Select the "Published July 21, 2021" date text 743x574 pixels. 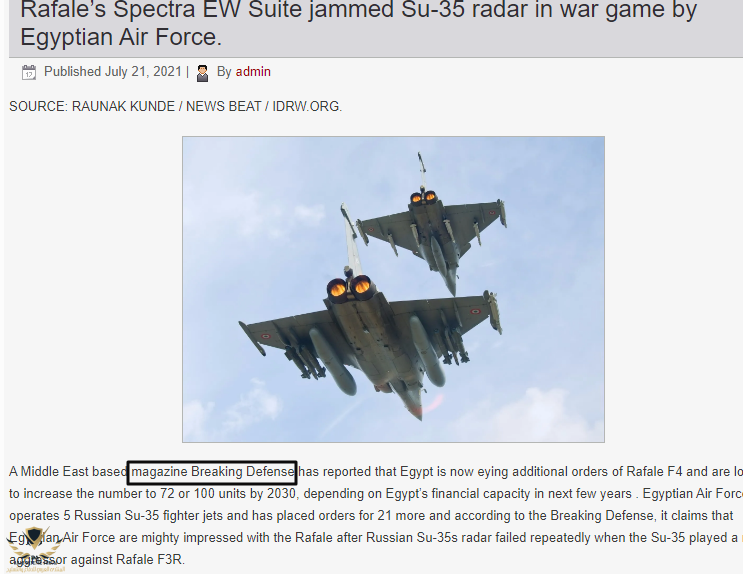pyautogui.click(x=113, y=72)
